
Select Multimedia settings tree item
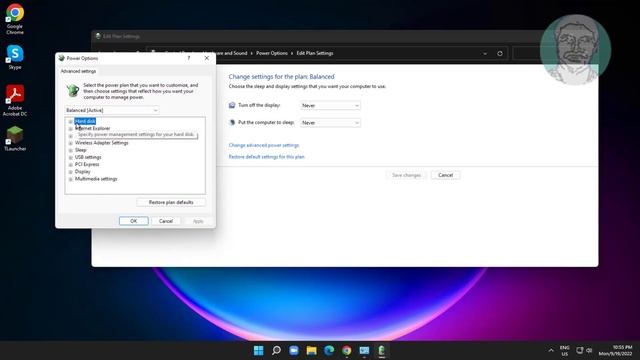(x=96, y=179)
